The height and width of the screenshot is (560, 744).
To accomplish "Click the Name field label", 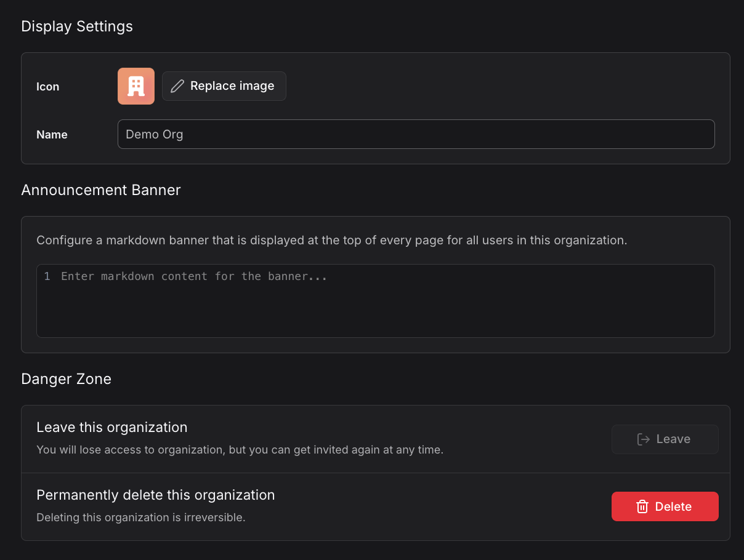I will (52, 135).
